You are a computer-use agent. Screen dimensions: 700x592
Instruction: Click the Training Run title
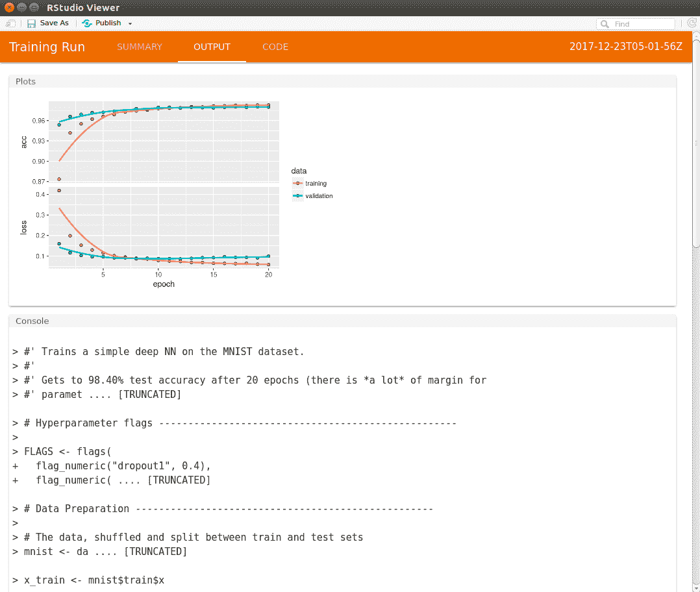click(x=47, y=47)
